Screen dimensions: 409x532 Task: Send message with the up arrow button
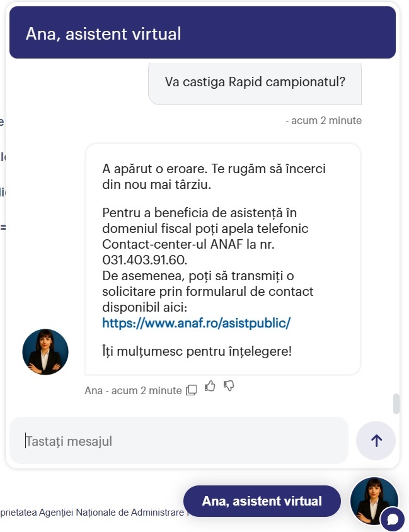[376, 441]
